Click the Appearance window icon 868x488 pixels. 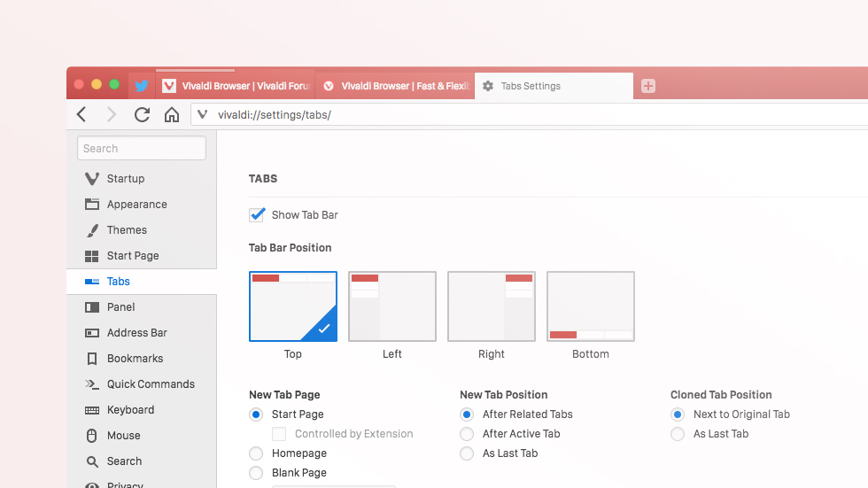point(92,205)
